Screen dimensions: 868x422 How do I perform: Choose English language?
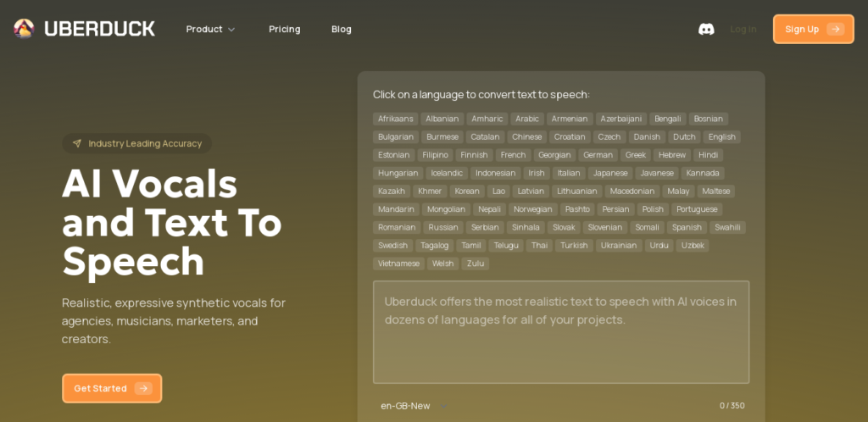pyautogui.click(x=722, y=137)
